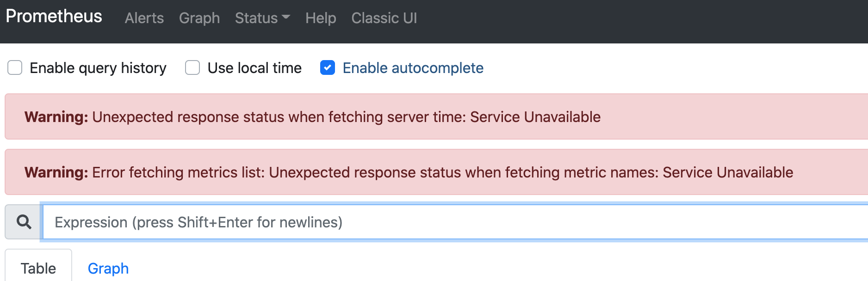The width and height of the screenshot is (868, 281).
Task: Go to Graph in the top navbar
Action: pyautogui.click(x=199, y=18)
